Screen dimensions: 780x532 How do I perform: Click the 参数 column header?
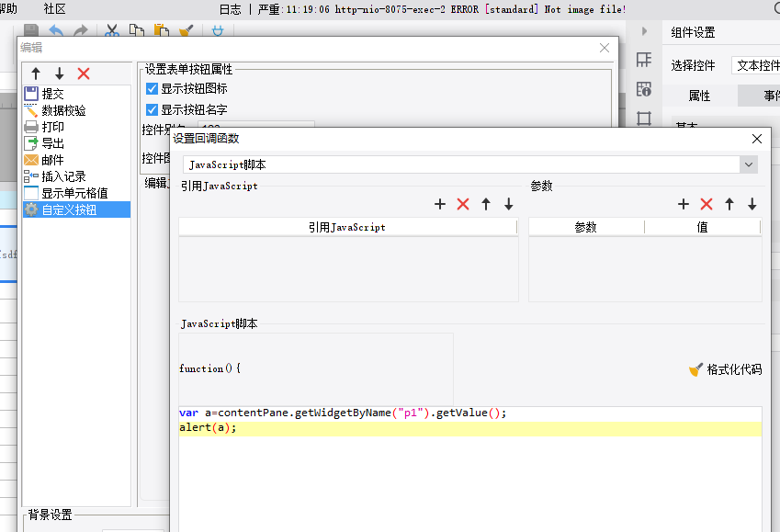586,228
